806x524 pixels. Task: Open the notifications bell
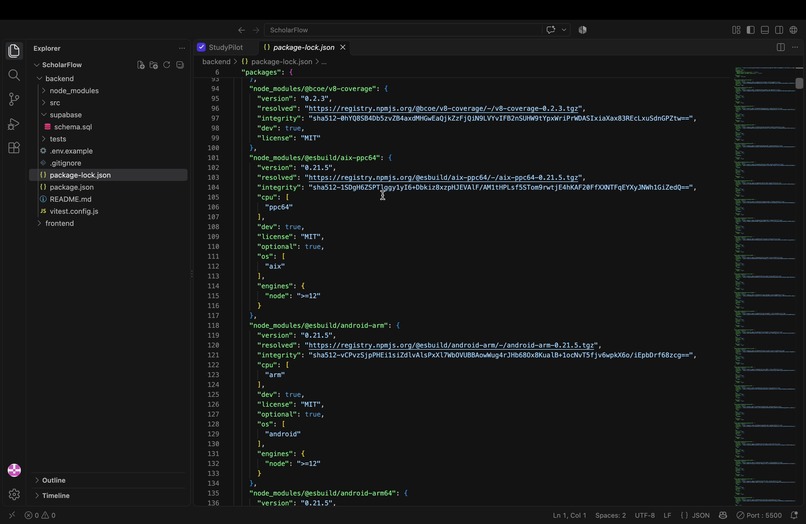794,515
